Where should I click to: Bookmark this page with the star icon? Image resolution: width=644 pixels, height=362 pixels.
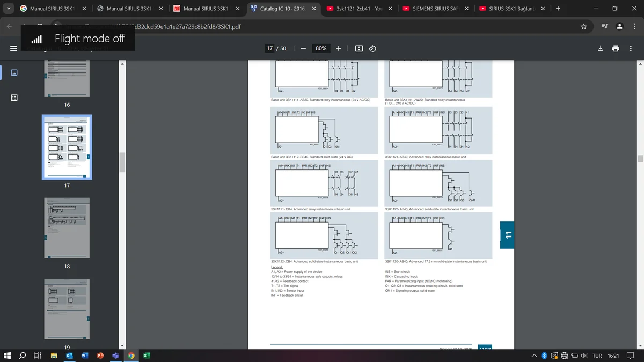pyautogui.click(x=584, y=26)
